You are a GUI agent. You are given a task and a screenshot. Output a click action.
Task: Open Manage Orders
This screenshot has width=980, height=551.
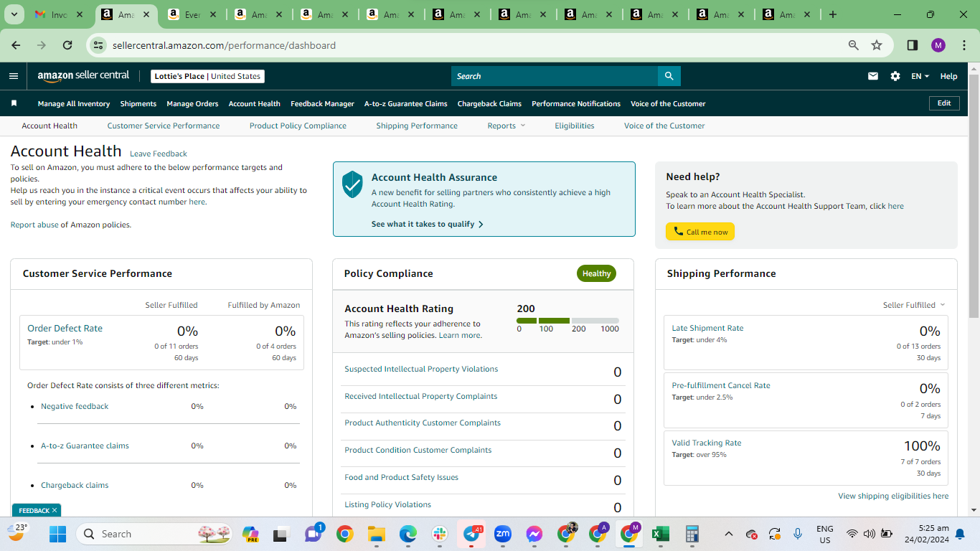pyautogui.click(x=192, y=103)
